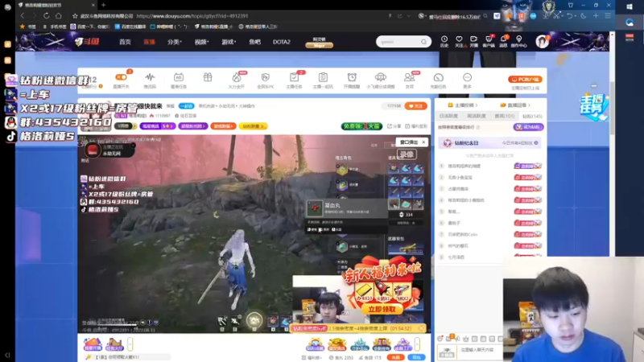Open 鱼吧 in Douyu navigation
The height and width of the screenshot is (362, 644).
(254, 42)
